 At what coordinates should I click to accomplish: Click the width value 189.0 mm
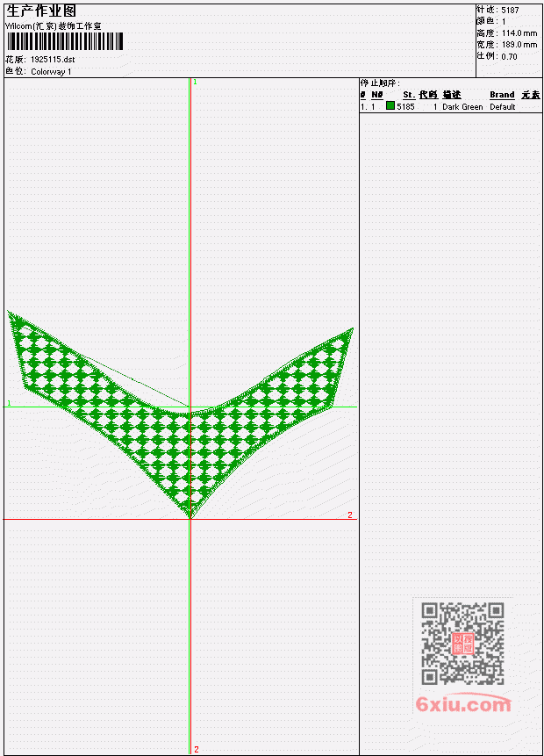point(519,45)
